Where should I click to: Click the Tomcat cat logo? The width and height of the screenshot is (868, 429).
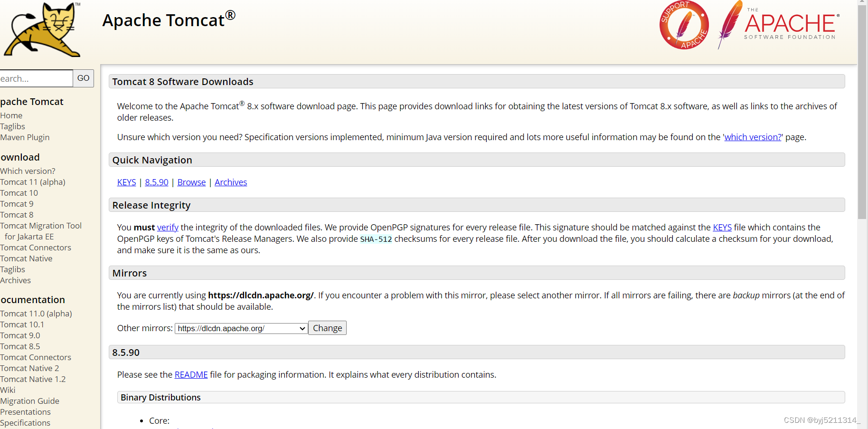click(x=42, y=29)
